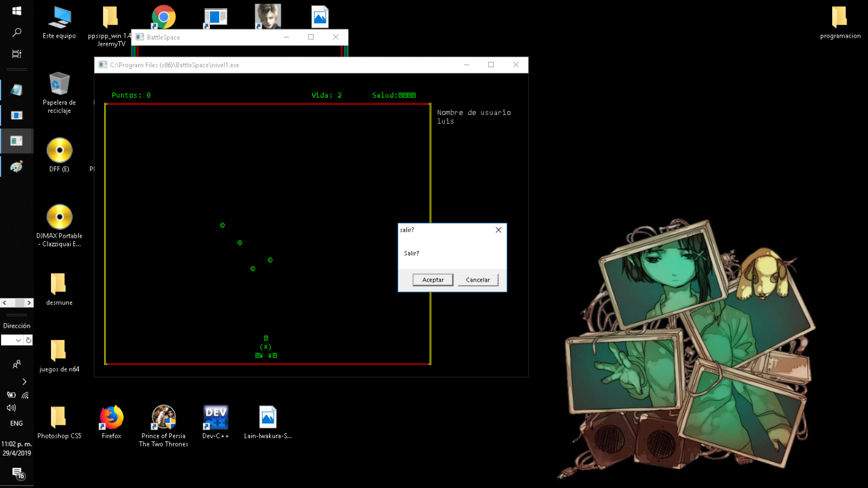Screen dimensions: 868x488
Task: Select the active highlighted taskbar app icon
Action: pos(17,141)
